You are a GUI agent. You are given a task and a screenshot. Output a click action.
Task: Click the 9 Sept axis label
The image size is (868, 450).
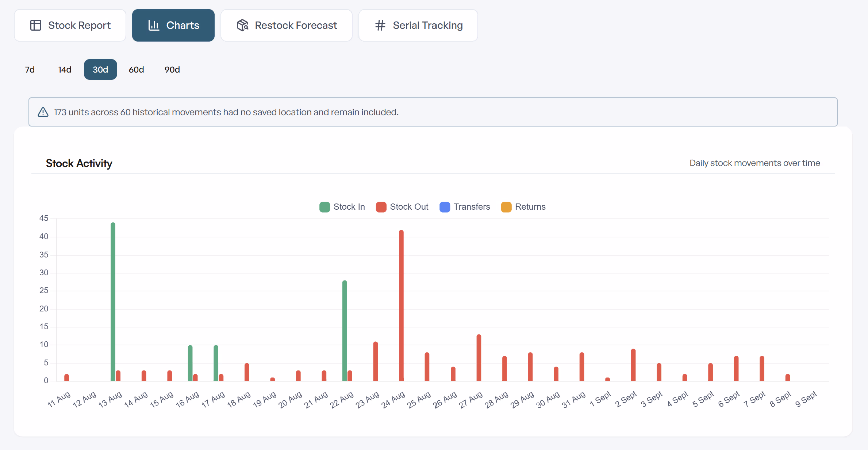coord(806,399)
